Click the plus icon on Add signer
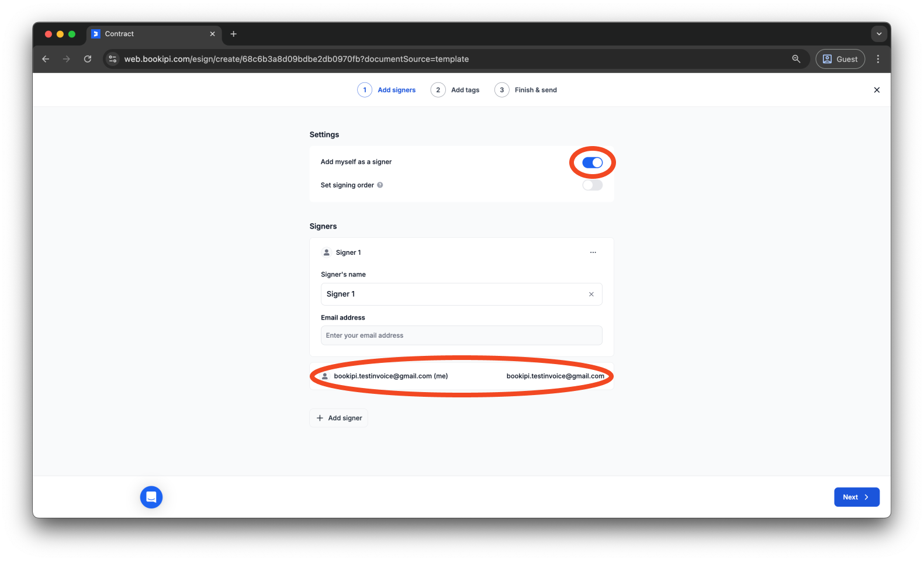This screenshot has height=561, width=924. [320, 418]
